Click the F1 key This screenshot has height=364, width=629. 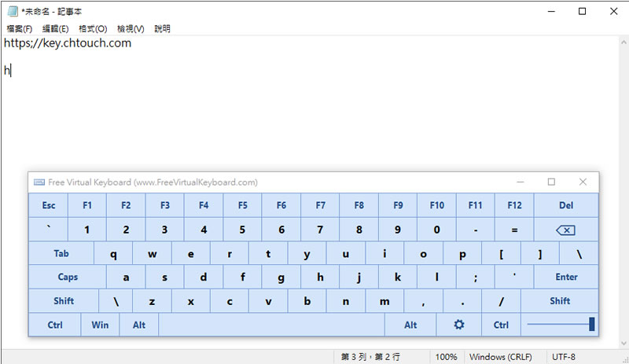point(87,205)
